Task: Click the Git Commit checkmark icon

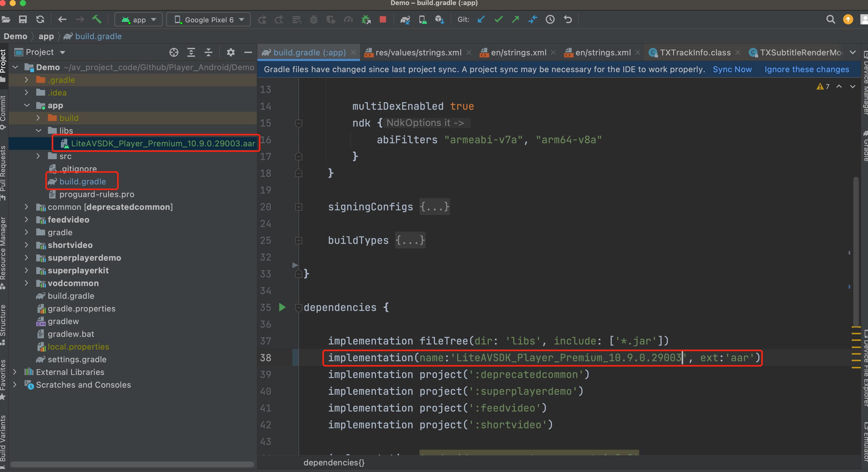Action: coord(498,20)
